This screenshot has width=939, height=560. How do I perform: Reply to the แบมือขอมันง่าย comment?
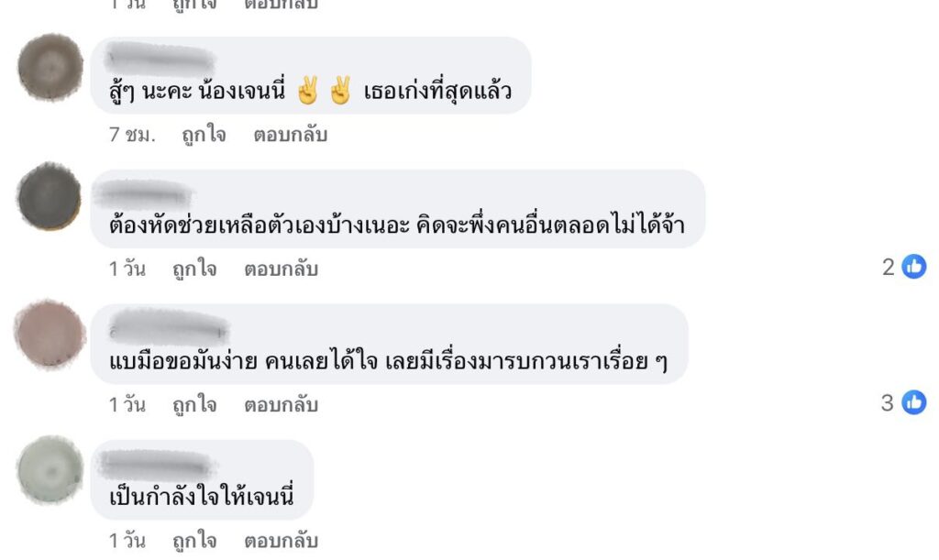(281, 404)
